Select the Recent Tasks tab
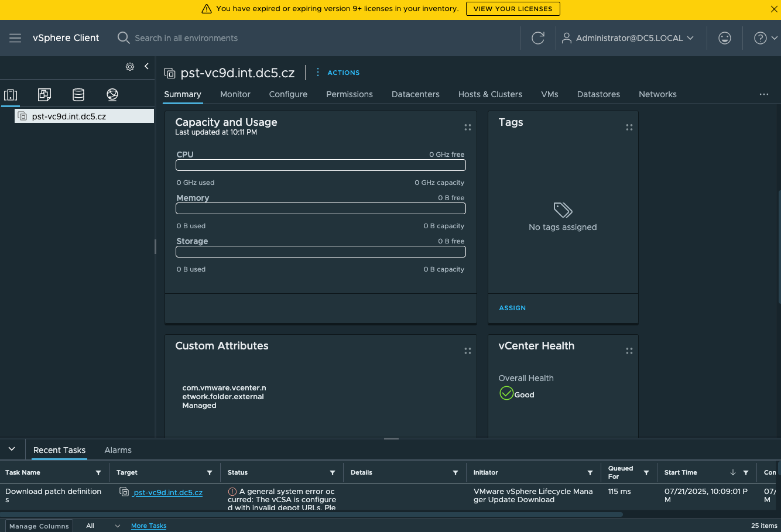 click(59, 450)
